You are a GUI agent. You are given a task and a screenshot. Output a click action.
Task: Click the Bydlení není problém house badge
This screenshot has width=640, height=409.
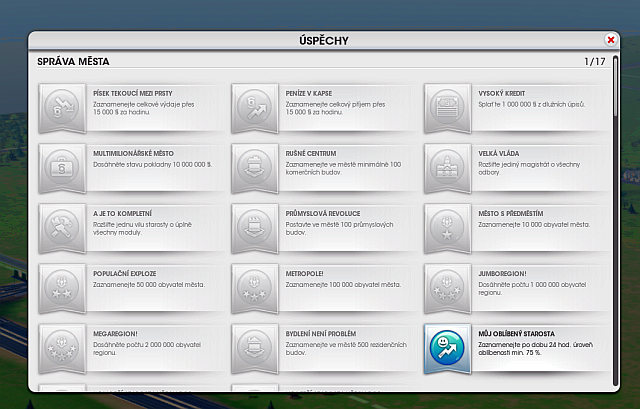(x=255, y=348)
